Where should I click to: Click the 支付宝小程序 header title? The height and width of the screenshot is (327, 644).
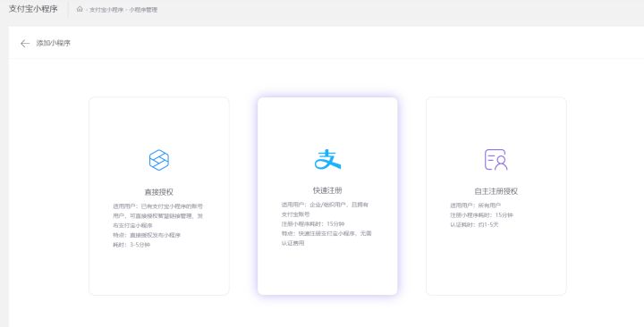[33, 9]
